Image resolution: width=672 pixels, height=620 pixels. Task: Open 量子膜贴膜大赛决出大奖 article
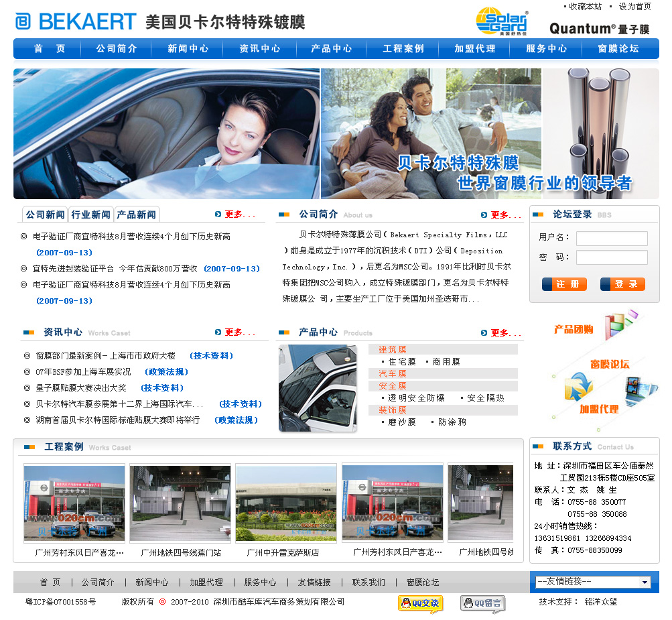tap(81, 387)
